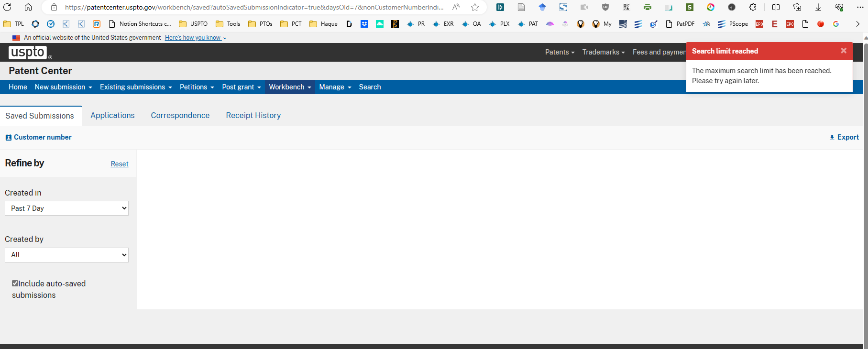Image resolution: width=868 pixels, height=349 pixels.
Task: Open the Dropbox bookmark icon
Action: (x=364, y=24)
